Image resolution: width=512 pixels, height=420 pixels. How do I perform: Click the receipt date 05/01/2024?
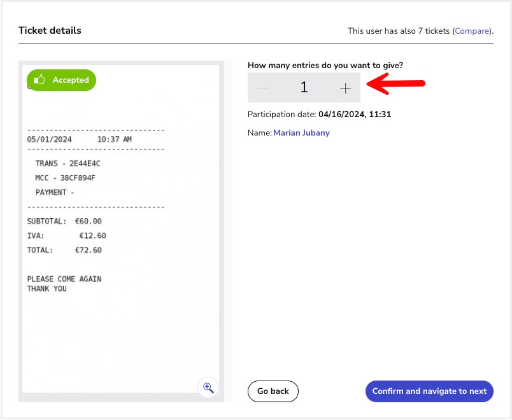click(x=49, y=139)
